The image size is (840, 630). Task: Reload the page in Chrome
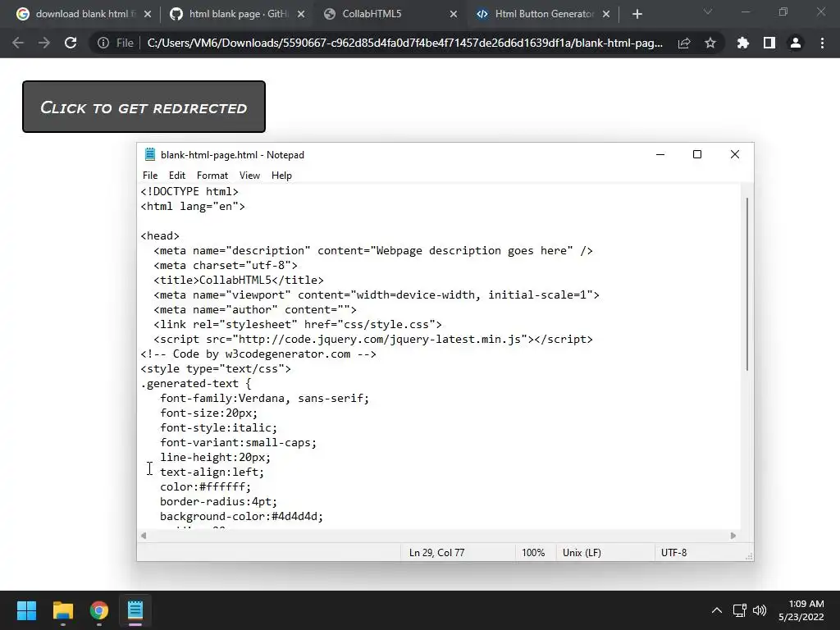[x=71, y=43]
